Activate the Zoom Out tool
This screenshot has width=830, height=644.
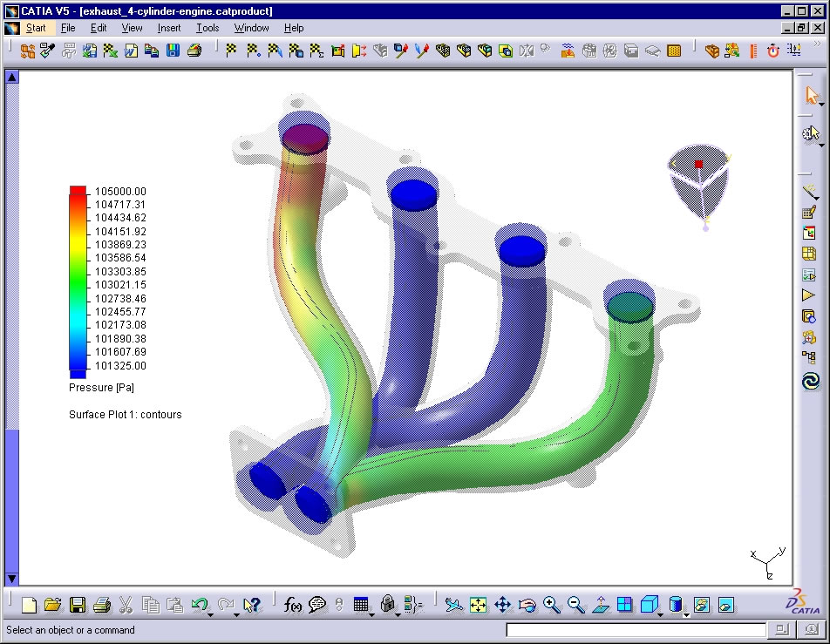tap(574, 604)
